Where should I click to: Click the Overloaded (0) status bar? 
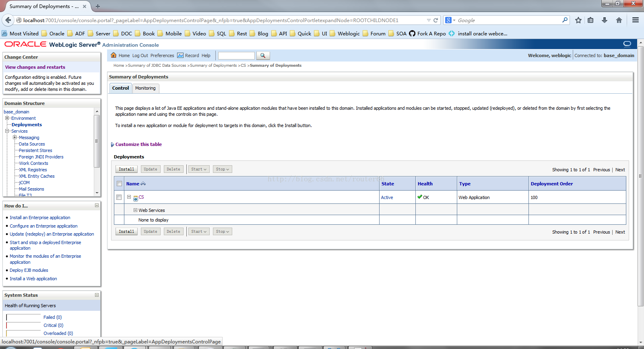click(24, 333)
